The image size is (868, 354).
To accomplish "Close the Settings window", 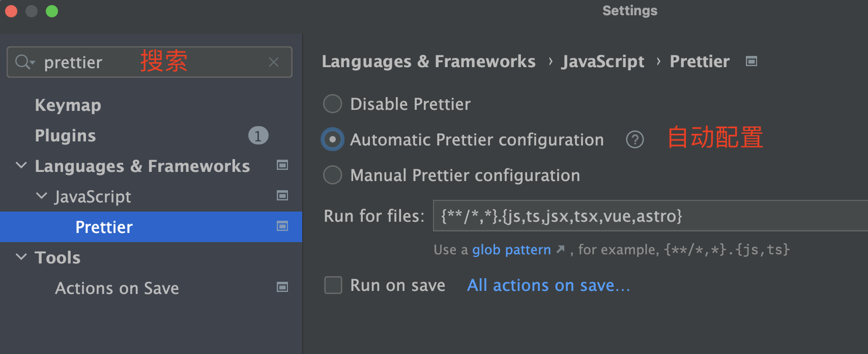I will click(11, 11).
